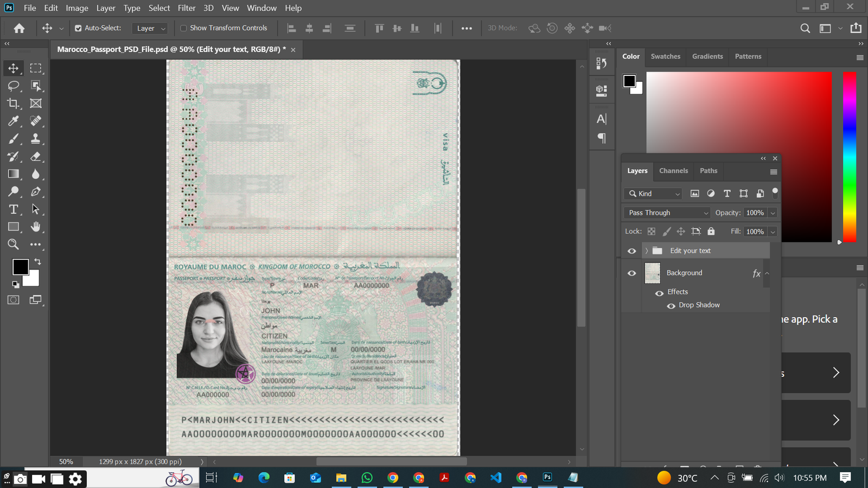
Task: Open the Filter menu
Action: (x=187, y=8)
